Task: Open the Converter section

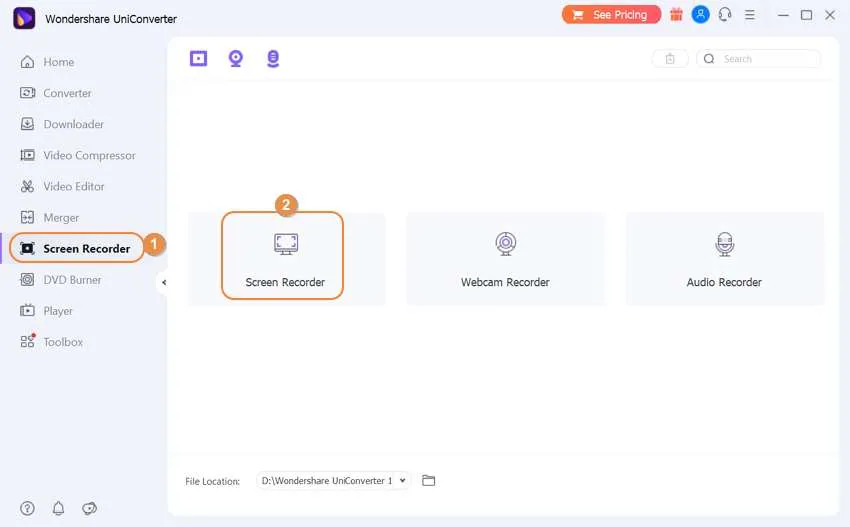Action: (x=56, y=93)
